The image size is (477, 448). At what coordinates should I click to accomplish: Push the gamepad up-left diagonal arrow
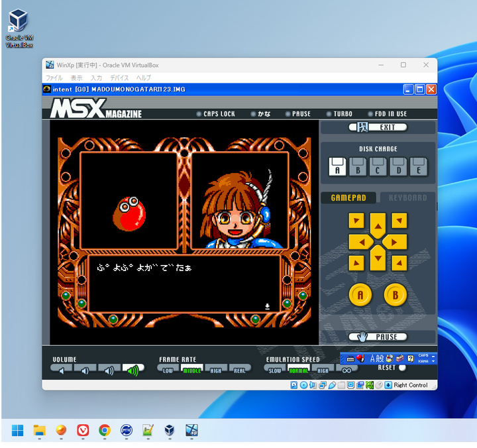click(356, 220)
